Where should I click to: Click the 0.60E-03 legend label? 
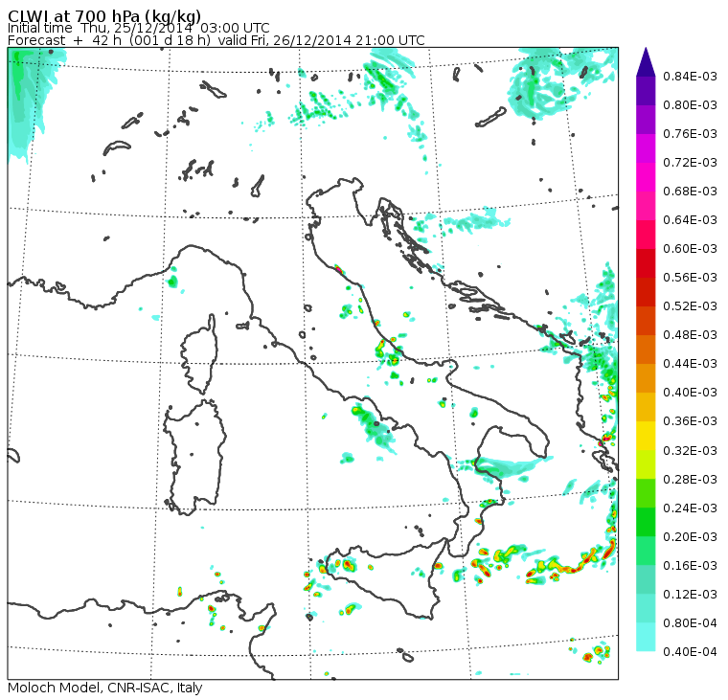tap(690, 249)
